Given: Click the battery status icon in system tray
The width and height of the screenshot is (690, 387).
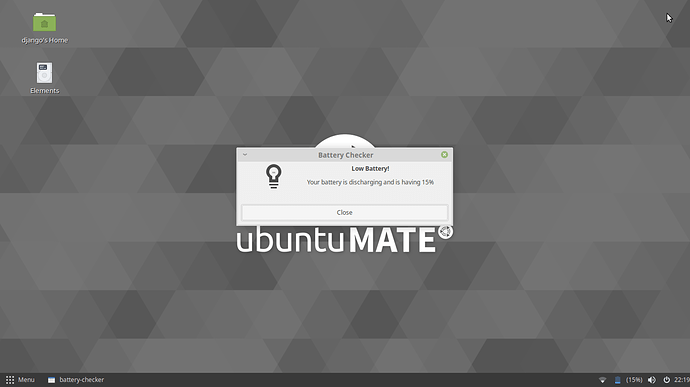Looking at the screenshot, I should [617, 380].
